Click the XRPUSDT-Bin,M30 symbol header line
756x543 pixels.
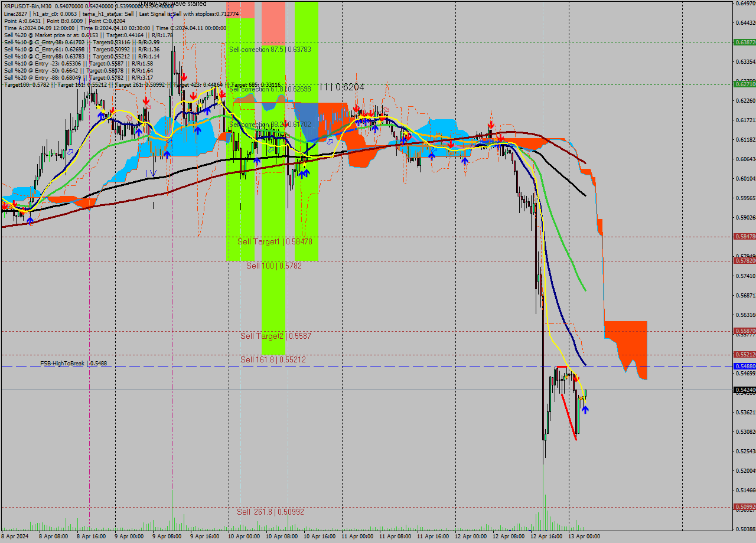(x=89, y=6)
